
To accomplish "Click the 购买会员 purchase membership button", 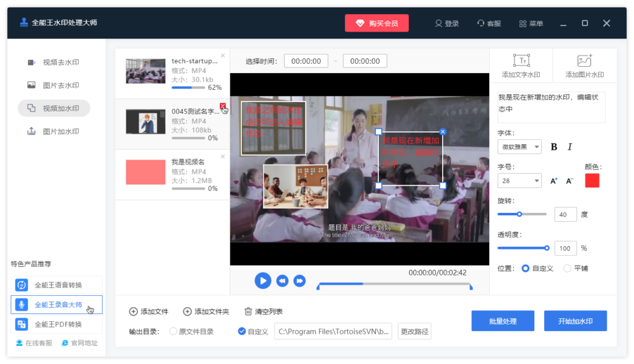I will [x=376, y=24].
